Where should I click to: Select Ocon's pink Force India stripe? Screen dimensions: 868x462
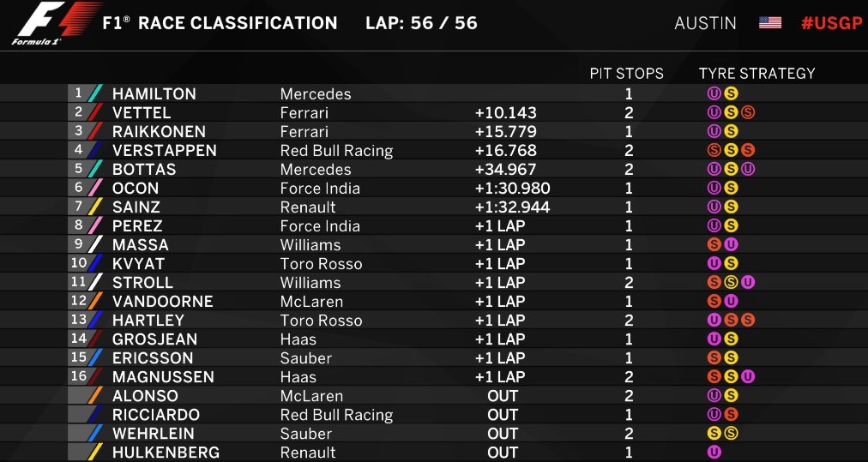click(x=96, y=189)
